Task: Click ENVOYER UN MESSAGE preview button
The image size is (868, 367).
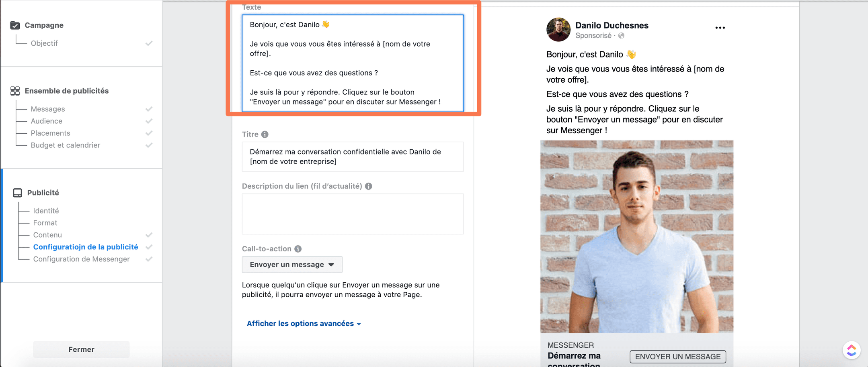Action: point(678,357)
